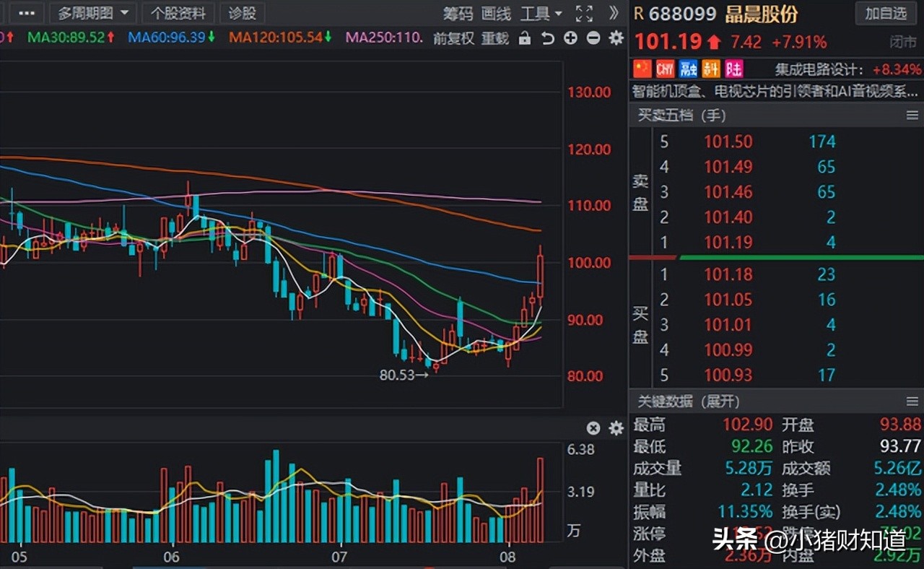
Task: Open the ... overflow menu top left
Action: click(x=26, y=13)
